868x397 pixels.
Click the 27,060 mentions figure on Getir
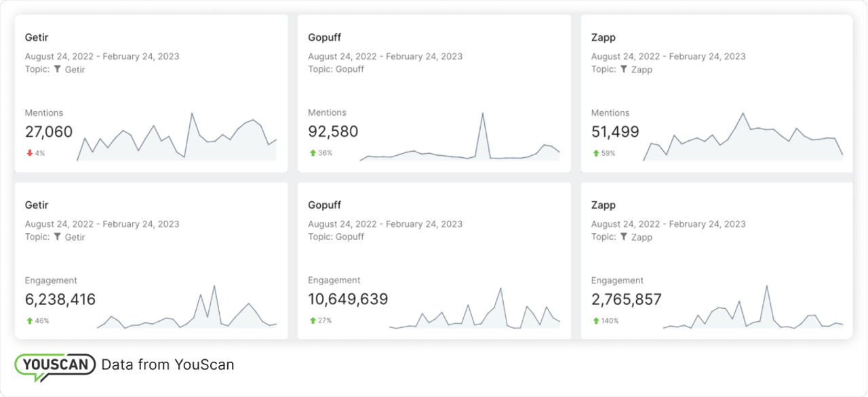(x=48, y=131)
